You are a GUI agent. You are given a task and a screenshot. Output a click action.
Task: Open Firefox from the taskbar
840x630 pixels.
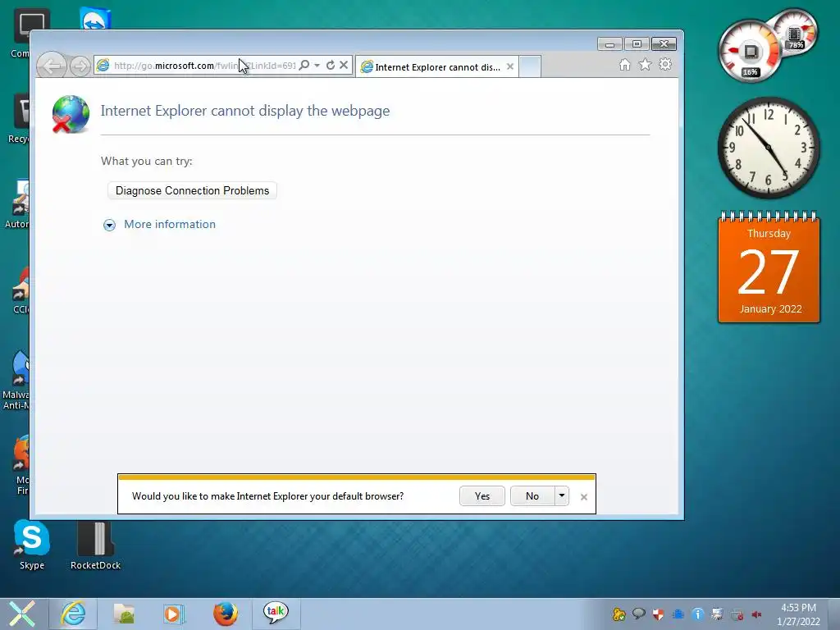point(226,614)
